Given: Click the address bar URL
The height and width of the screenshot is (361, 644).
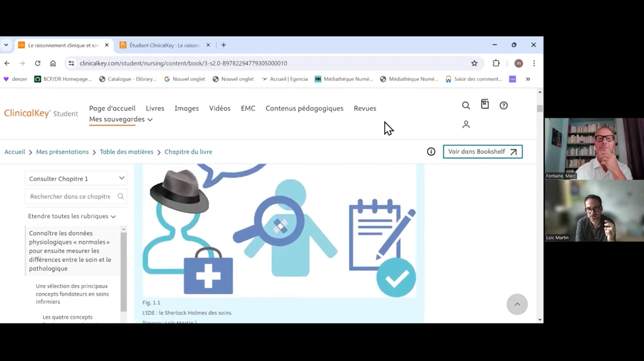Looking at the screenshot, I should pyautogui.click(x=183, y=63).
